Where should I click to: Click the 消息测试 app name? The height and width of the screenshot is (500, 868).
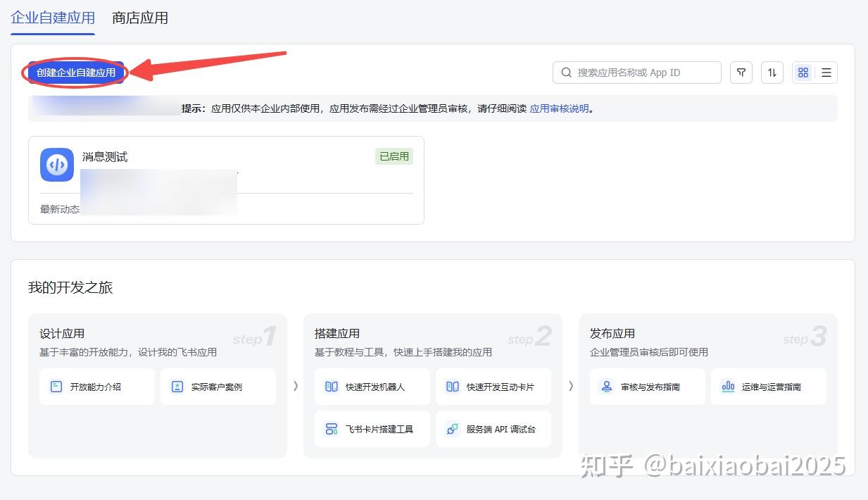click(x=105, y=156)
